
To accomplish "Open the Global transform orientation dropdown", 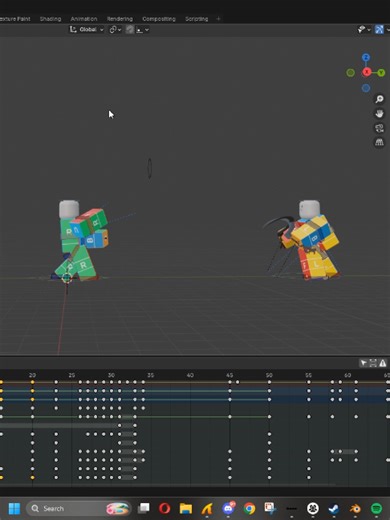I will [86, 30].
